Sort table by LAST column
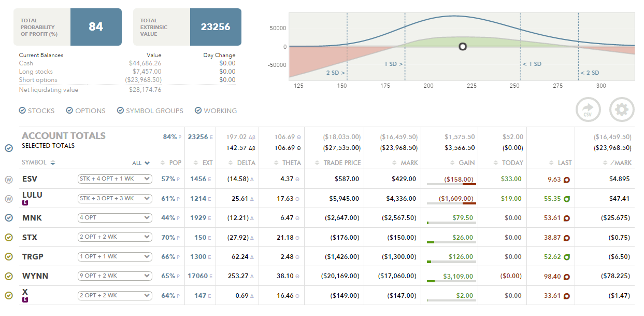 [x=560, y=162]
